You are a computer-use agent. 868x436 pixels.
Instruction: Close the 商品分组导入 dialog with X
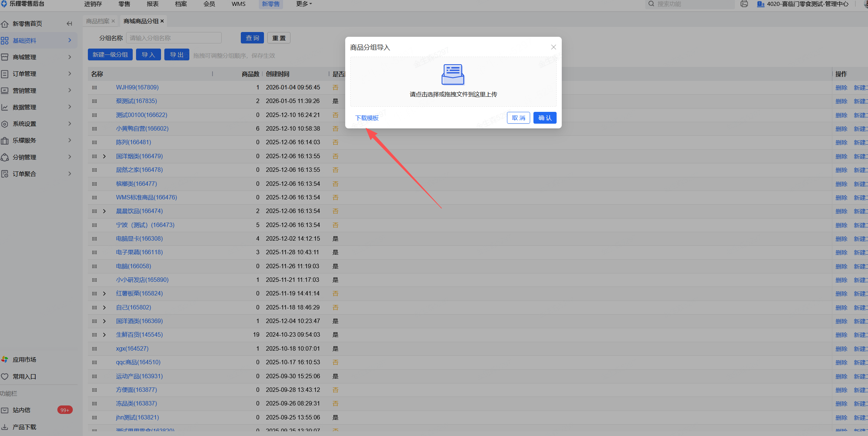point(553,47)
